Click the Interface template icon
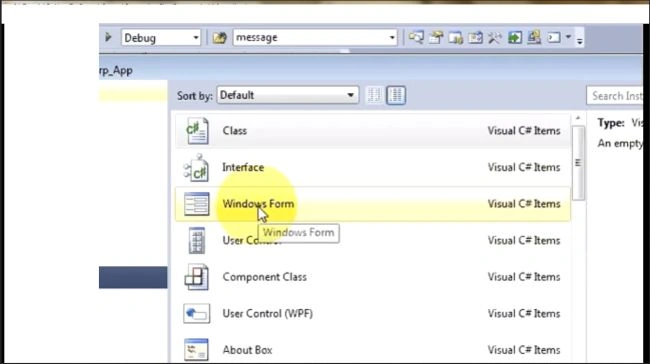 tap(196, 167)
